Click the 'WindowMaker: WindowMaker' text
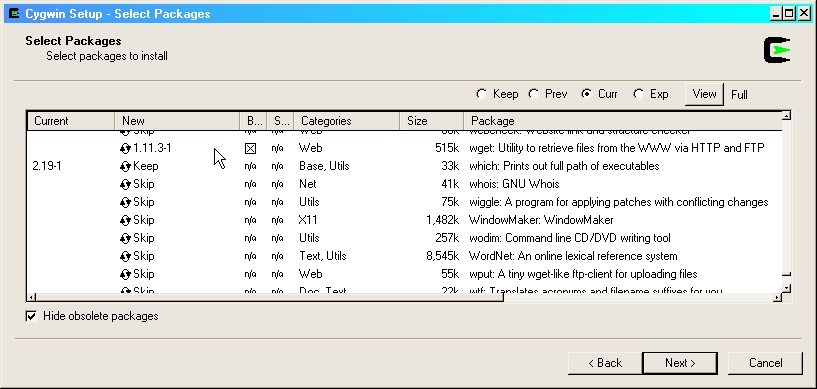This screenshot has width=817, height=389. pos(541,220)
